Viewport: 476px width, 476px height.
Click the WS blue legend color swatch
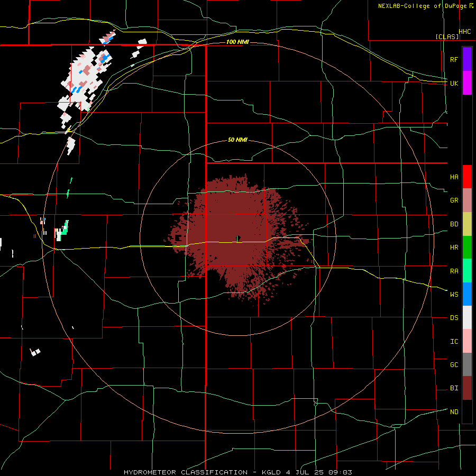(467, 294)
